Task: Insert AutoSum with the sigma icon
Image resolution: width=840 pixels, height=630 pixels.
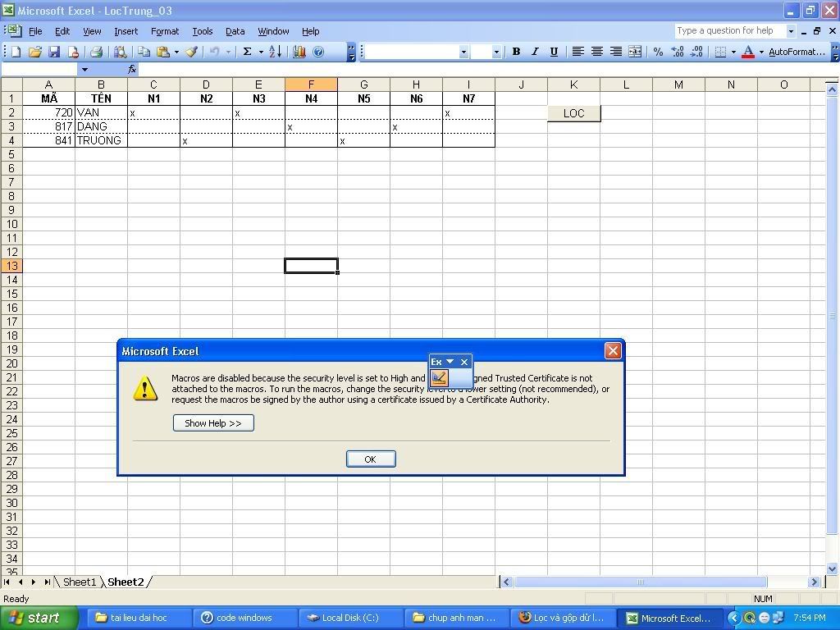Action: (x=247, y=52)
